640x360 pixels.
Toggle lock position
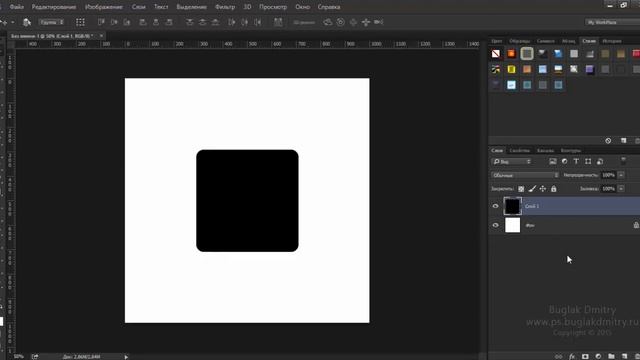[x=543, y=189]
